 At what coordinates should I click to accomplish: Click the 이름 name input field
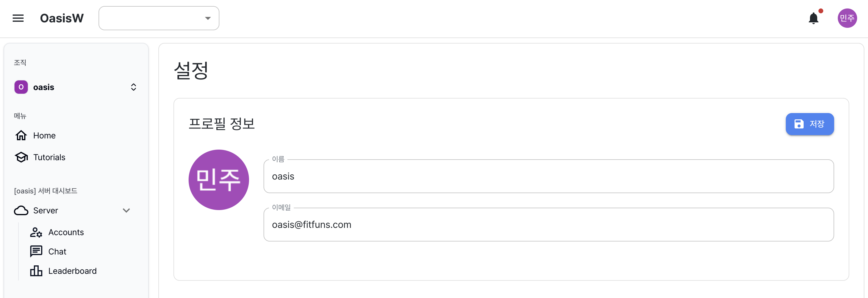point(549,176)
